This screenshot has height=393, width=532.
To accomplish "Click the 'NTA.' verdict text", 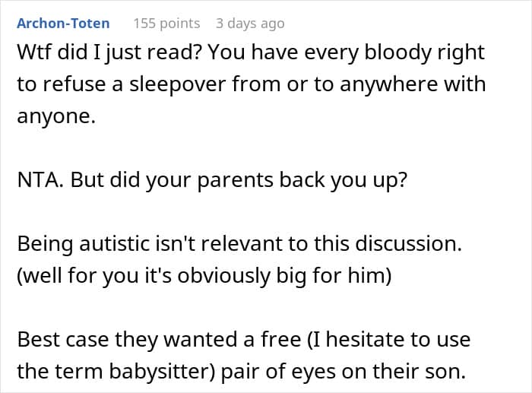I will (40, 179).
